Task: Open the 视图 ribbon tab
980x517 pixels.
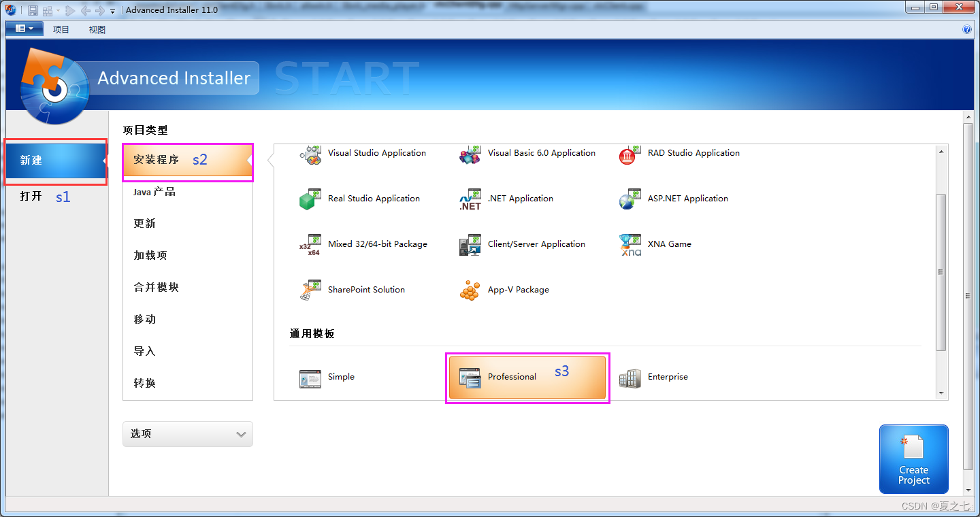Action: click(x=97, y=29)
